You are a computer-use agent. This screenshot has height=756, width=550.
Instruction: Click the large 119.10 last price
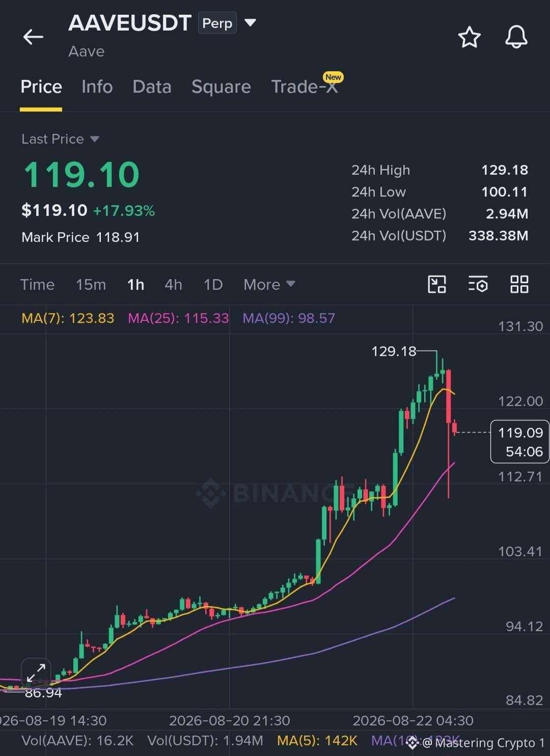[x=81, y=174]
